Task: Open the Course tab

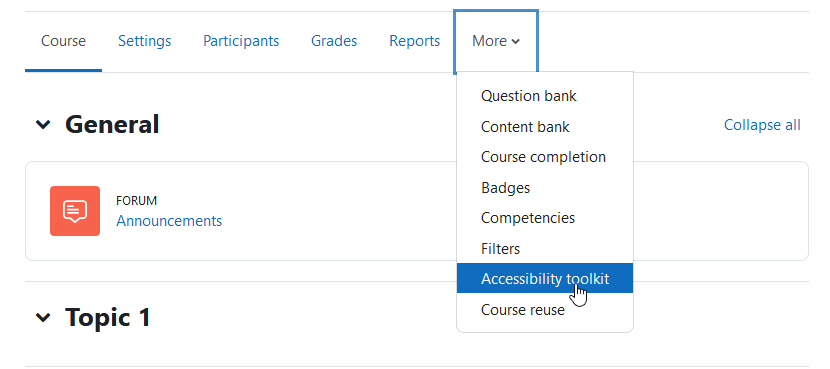Action: (64, 41)
